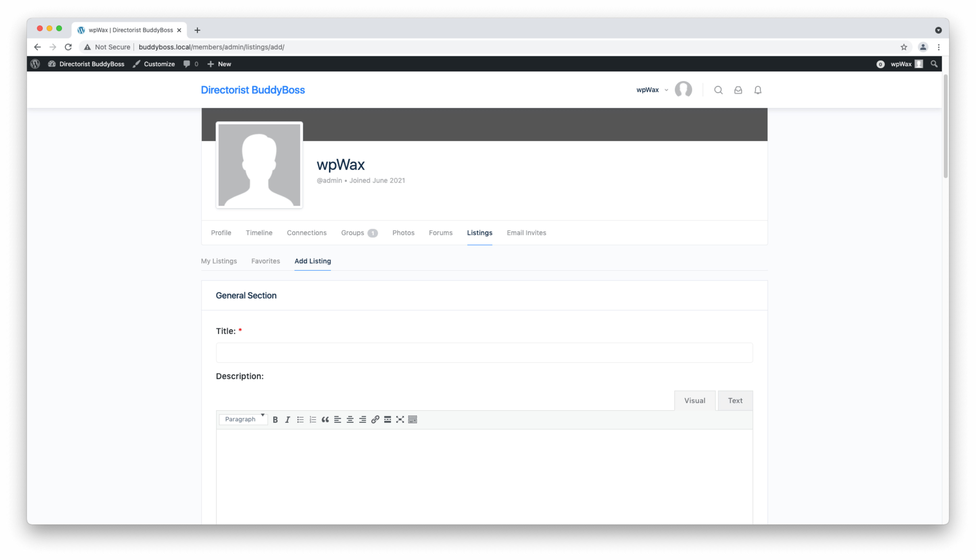Viewport: 976px width, 560px height.
Task: Switch to the Visual editor tab
Action: (695, 400)
